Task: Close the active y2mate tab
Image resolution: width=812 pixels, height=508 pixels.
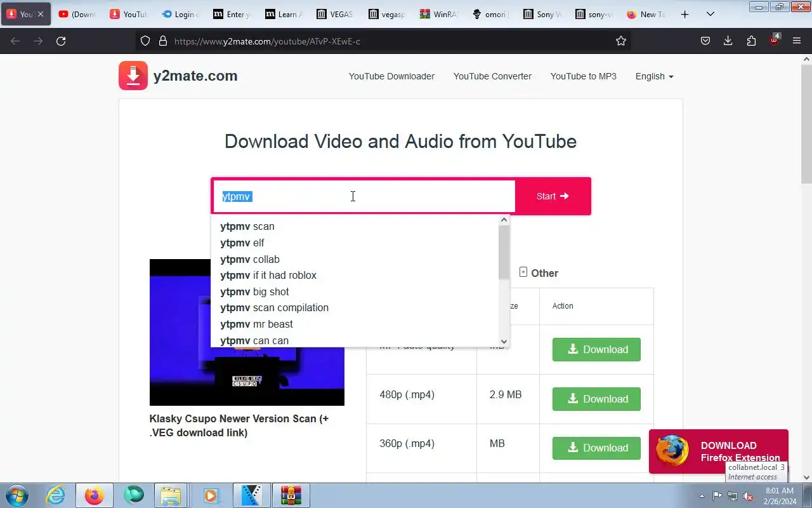Action: [41, 14]
